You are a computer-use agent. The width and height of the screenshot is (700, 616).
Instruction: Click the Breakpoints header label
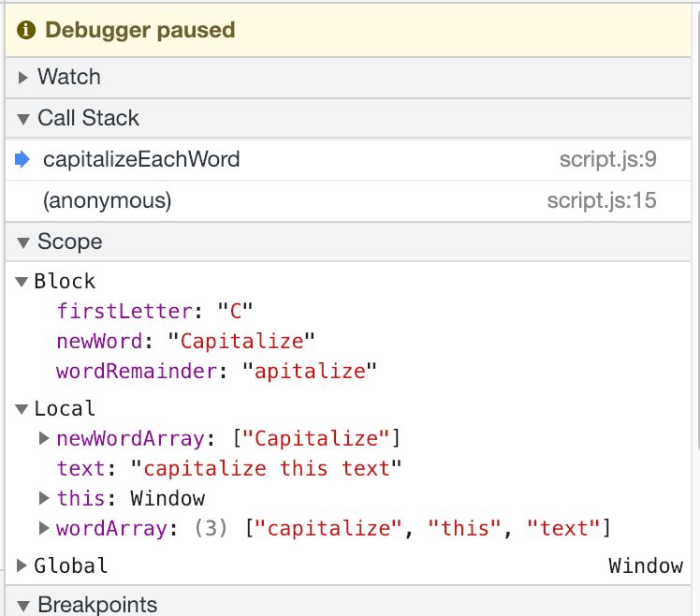tap(97, 605)
